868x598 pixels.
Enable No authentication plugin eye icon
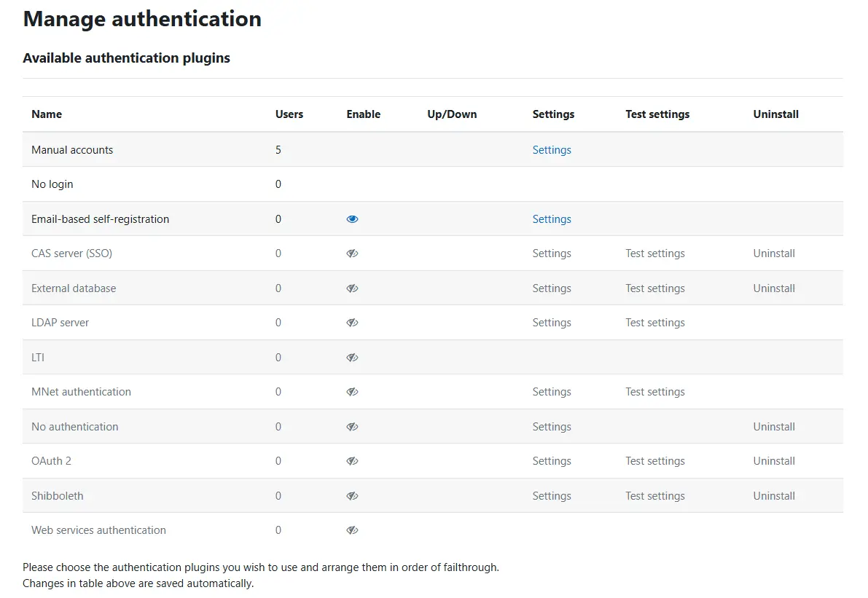pyautogui.click(x=352, y=427)
